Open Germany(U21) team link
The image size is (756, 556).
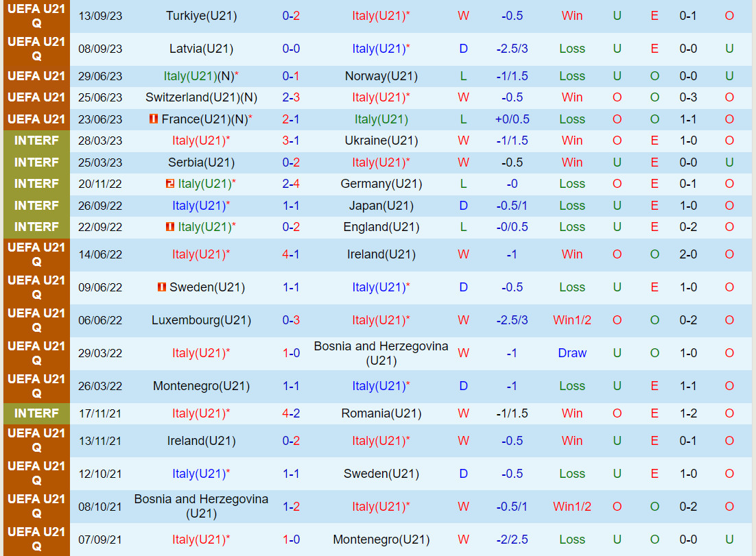pos(381,184)
